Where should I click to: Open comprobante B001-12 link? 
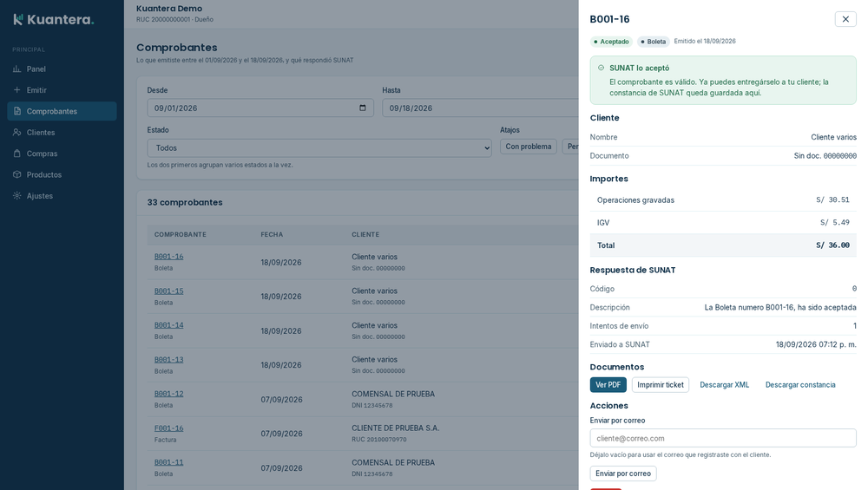[x=169, y=394]
